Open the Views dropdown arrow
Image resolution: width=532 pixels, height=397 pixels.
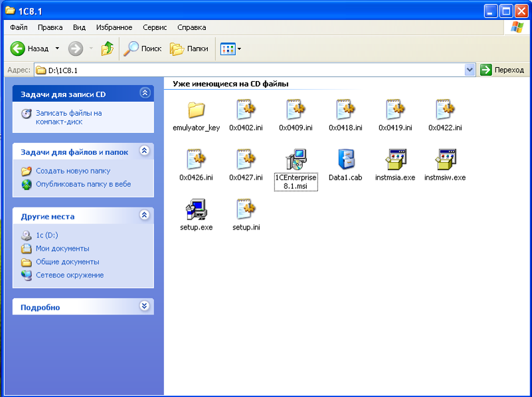pos(239,49)
